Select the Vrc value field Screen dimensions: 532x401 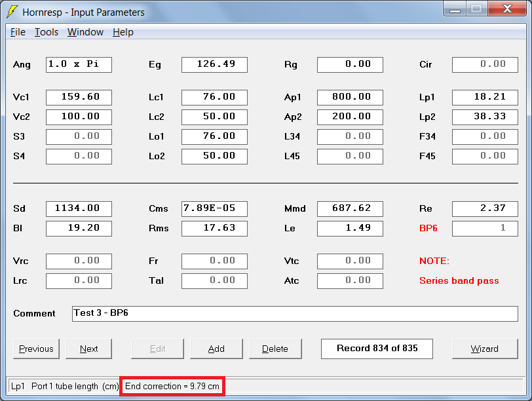(x=79, y=261)
